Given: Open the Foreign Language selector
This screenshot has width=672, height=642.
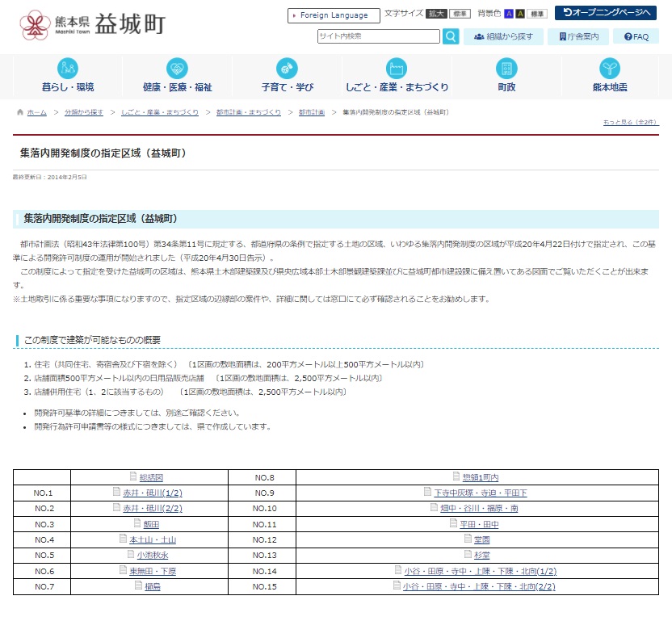Looking at the screenshot, I should [x=334, y=15].
